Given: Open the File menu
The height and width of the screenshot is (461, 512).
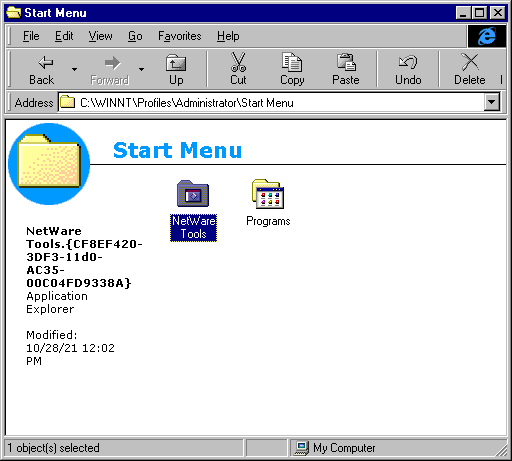Looking at the screenshot, I should click(31, 36).
